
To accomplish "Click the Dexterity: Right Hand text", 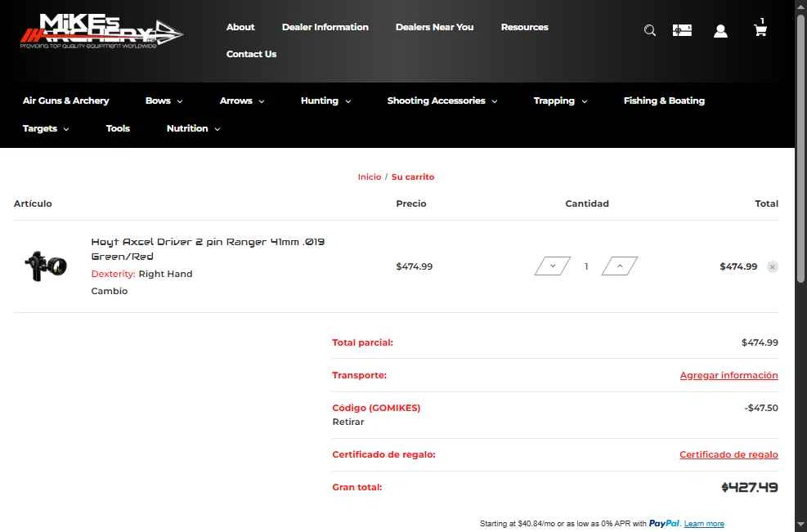I will 141,275.
